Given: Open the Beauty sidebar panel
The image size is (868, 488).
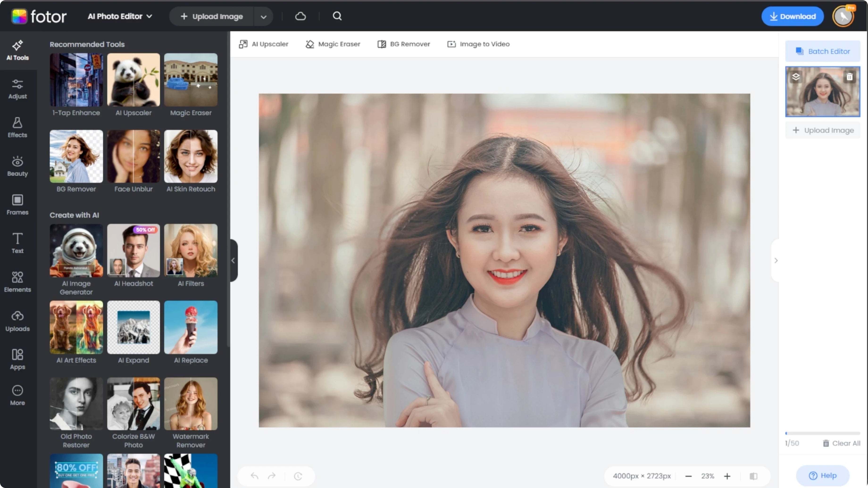Looking at the screenshot, I should pyautogui.click(x=17, y=167).
